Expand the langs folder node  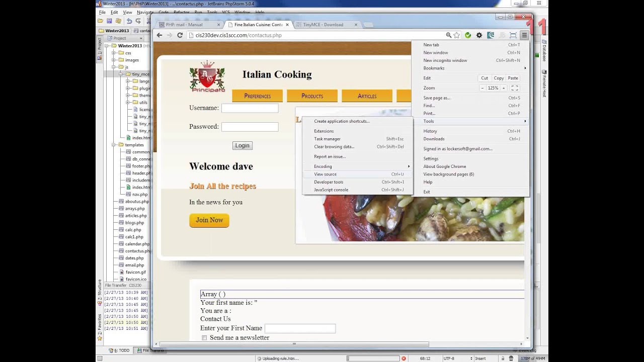[x=128, y=81]
